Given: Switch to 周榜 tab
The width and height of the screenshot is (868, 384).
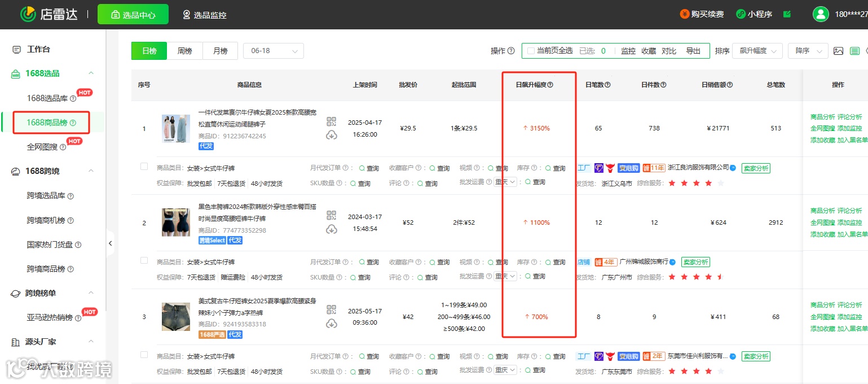Looking at the screenshot, I should pyautogui.click(x=185, y=51).
